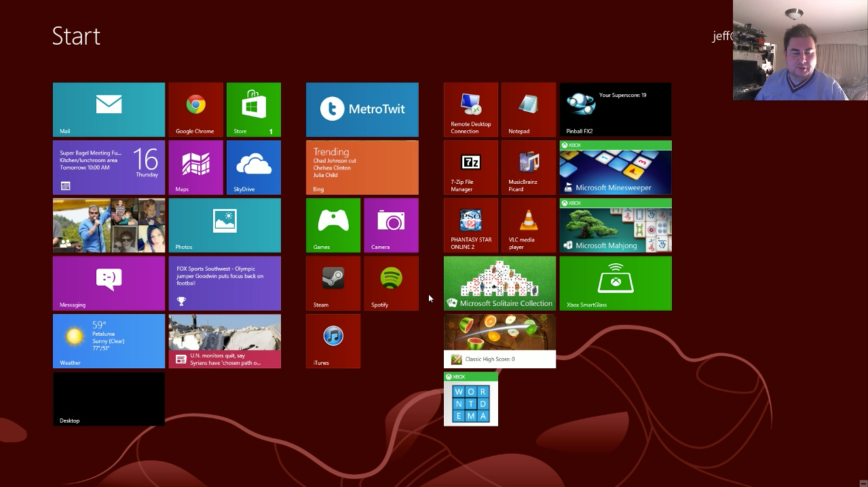Launch Google Chrome tile
This screenshot has width=868, height=487.
[195, 110]
